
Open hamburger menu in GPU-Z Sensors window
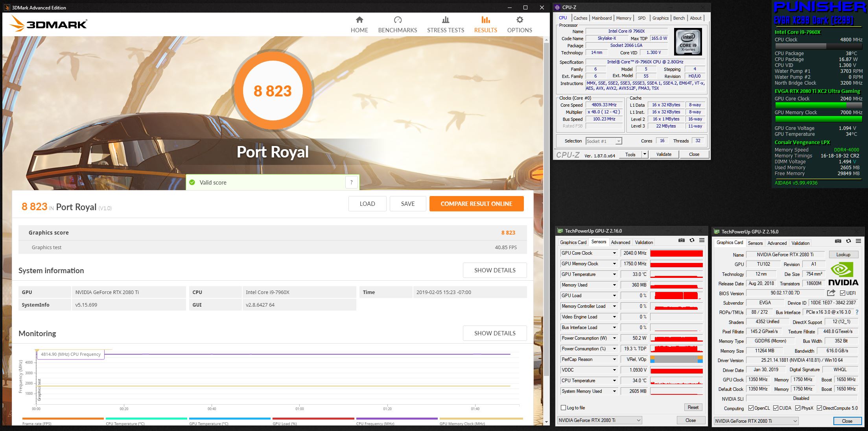702,240
